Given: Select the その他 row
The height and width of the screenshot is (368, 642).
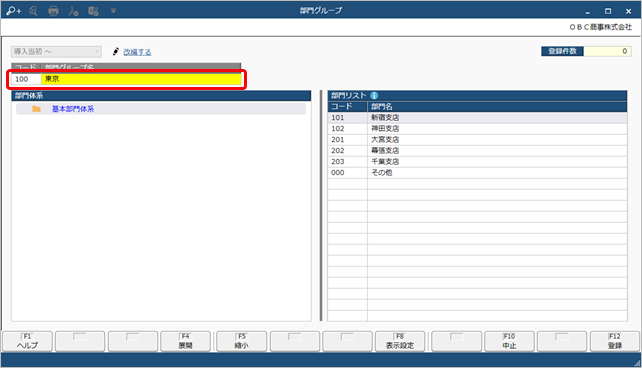Looking at the screenshot, I should [x=477, y=173].
